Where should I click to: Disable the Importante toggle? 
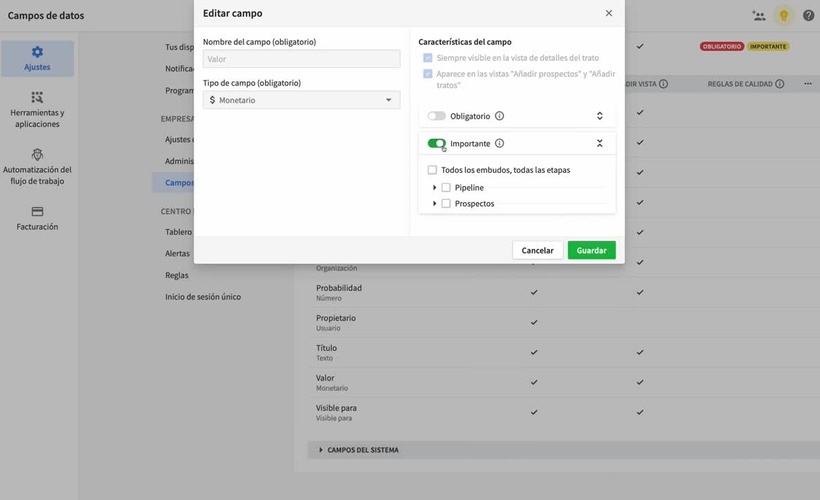(x=436, y=144)
